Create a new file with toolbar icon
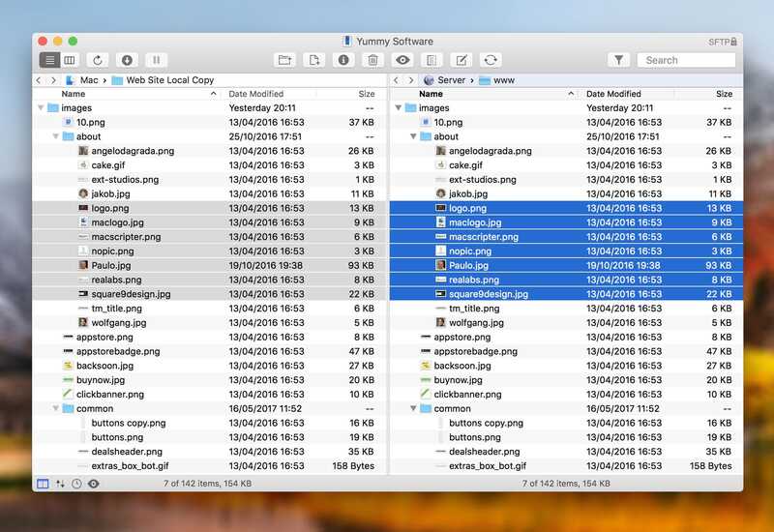This screenshot has width=774, height=532. [x=313, y=60]
